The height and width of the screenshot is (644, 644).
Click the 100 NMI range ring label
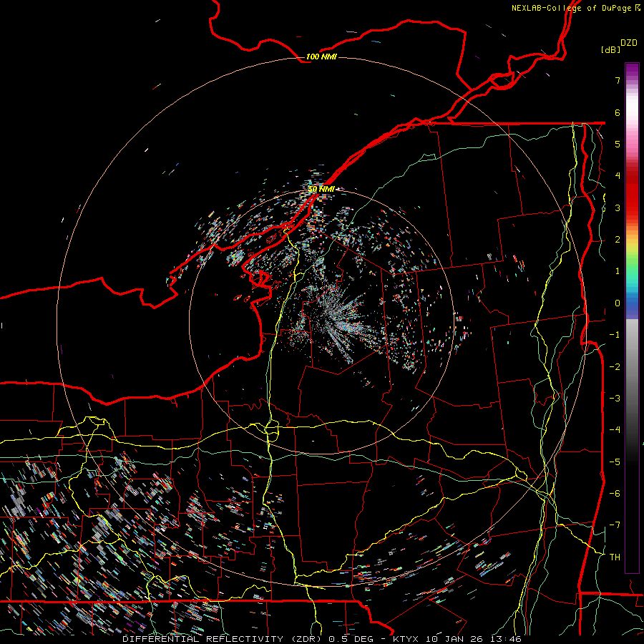tap(321, 57)
